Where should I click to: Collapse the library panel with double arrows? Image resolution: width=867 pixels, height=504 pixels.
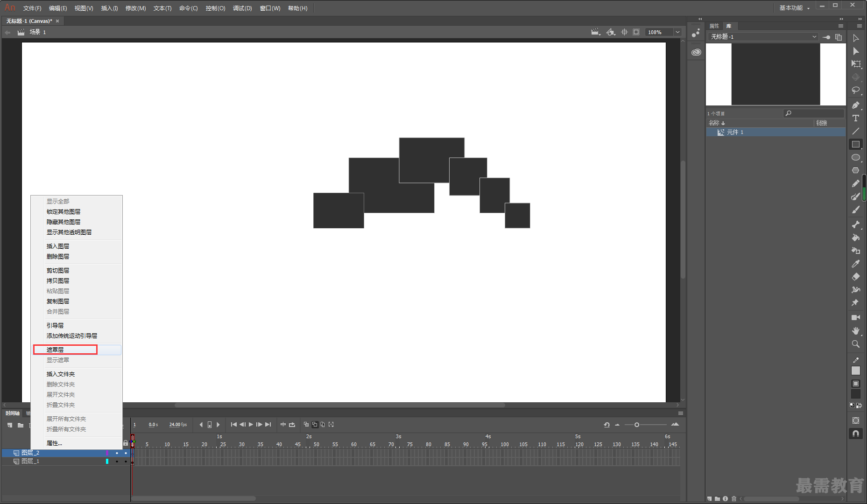(841, 19)
